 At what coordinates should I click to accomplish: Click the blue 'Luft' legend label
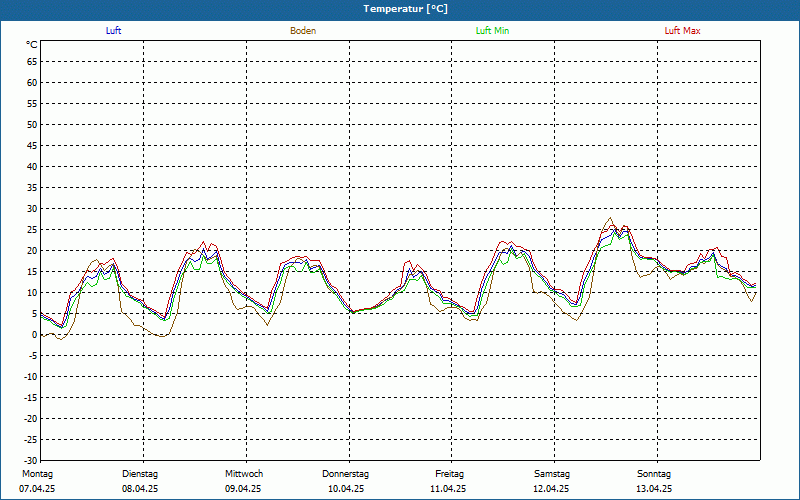click(113, 31)
